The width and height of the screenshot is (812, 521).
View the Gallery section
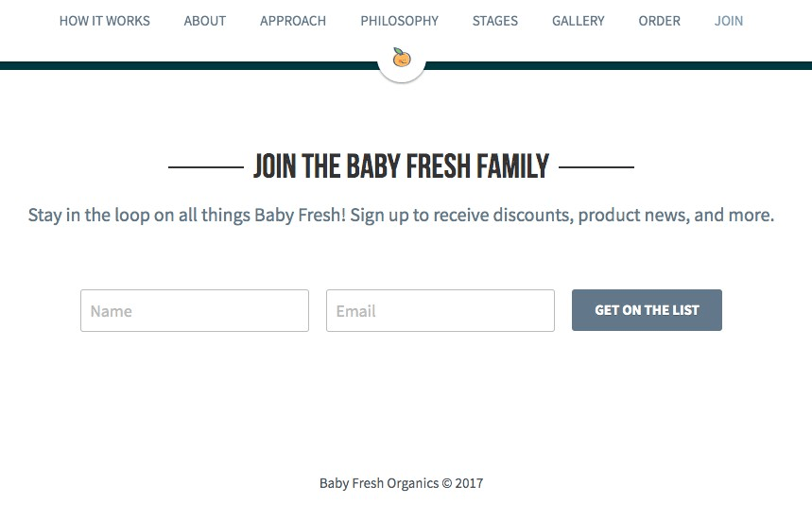pos(579,21)
